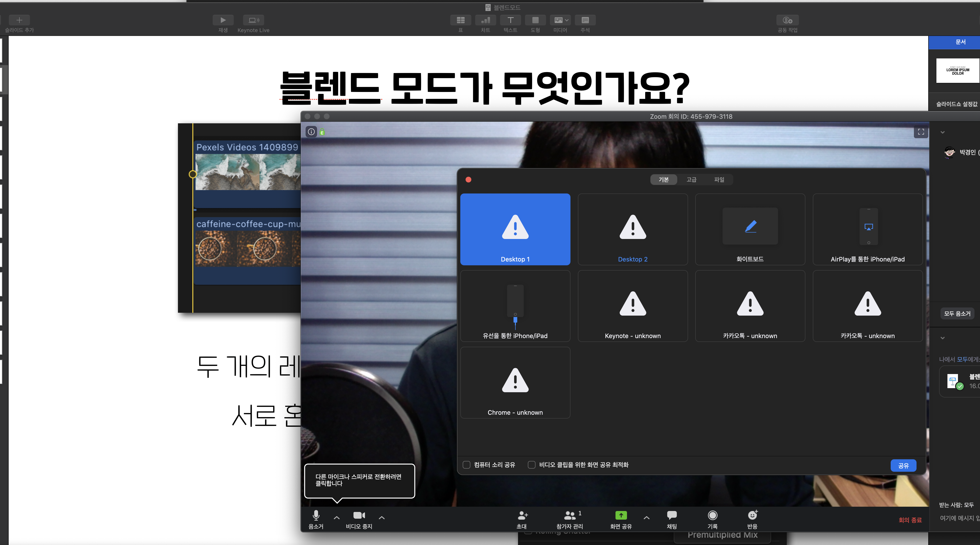This screenshot has height=545, width=980.
Task: Open 참가자 관리 participants icon
Action: 570,515
